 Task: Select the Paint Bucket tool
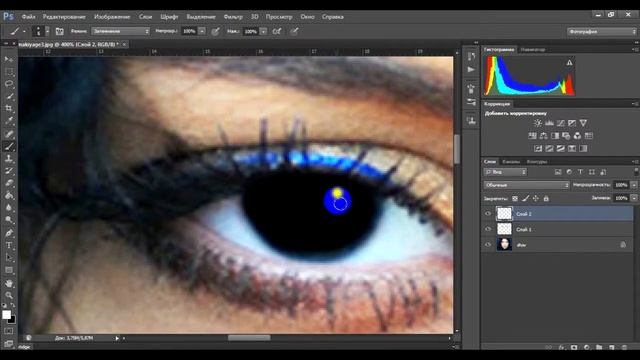pyautogui.click(x=9, y=195)
